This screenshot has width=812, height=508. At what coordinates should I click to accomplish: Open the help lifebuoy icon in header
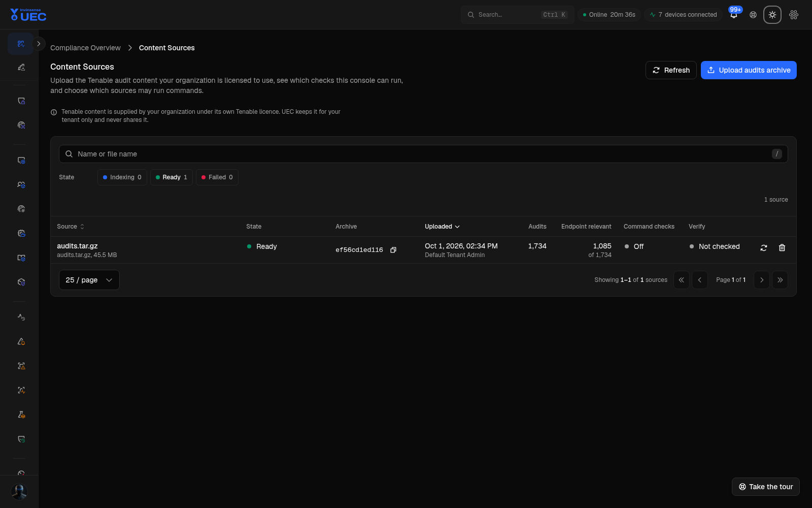753,15
